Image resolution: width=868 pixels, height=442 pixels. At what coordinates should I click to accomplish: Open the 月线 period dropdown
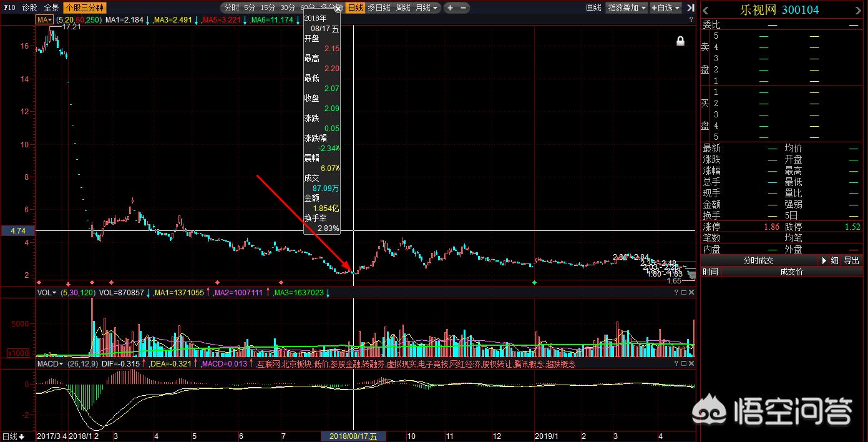[x=427, y=7]
